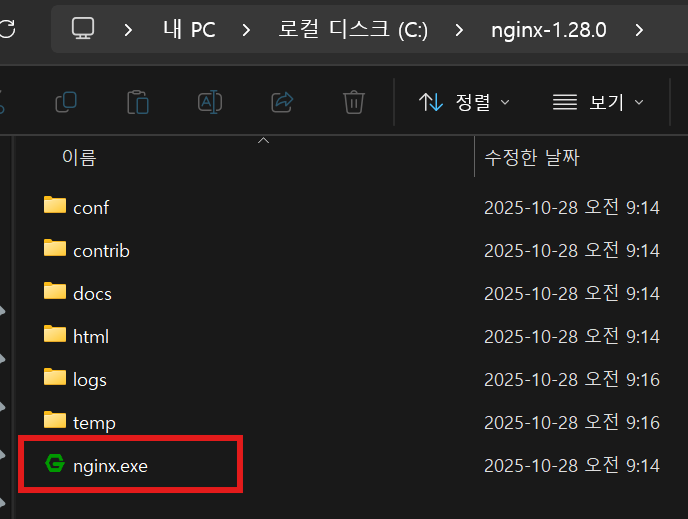Click the 정렬 up-down arrows icon

(x=430, y=102)
